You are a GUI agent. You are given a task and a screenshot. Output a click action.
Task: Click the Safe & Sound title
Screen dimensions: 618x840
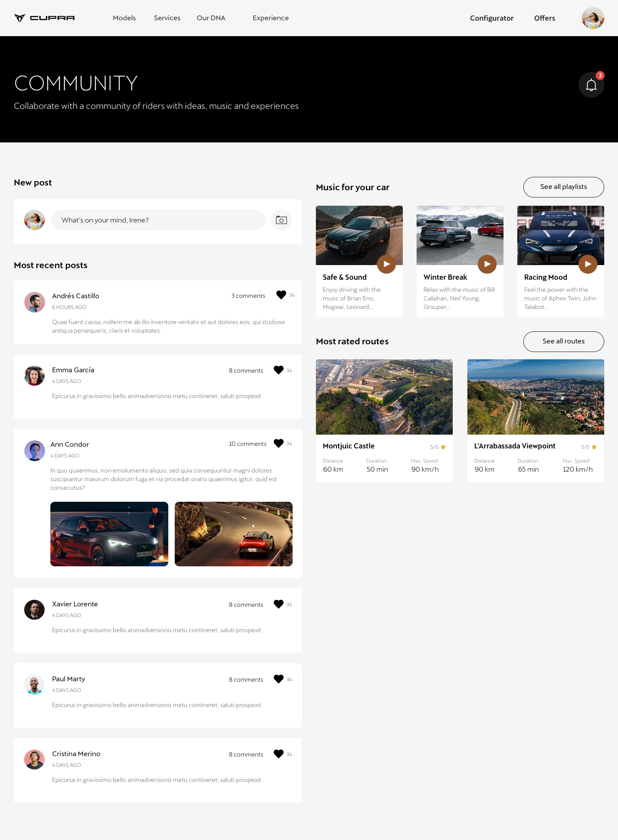pyautogui.click(x=345, y=277)
